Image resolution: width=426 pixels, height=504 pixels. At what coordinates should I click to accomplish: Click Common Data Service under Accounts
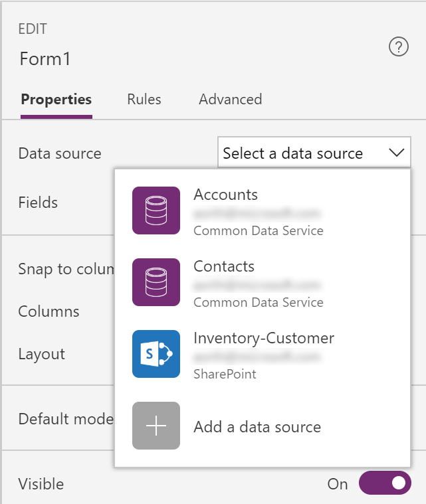click(259, 231)
